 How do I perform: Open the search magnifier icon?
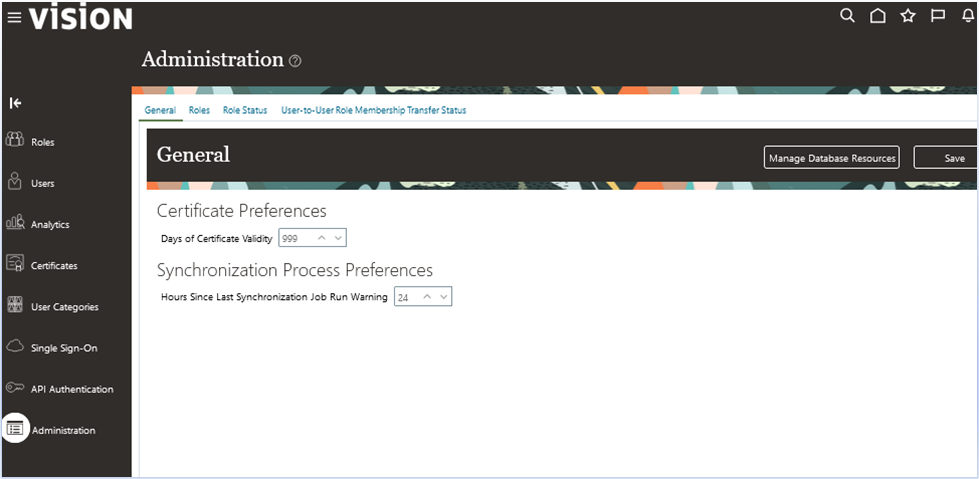pyautogui.click(x=847, y=16)
